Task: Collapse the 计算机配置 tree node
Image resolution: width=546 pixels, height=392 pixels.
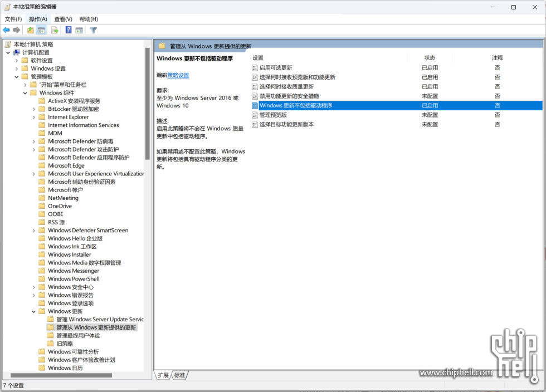Action: click(8, 52)
